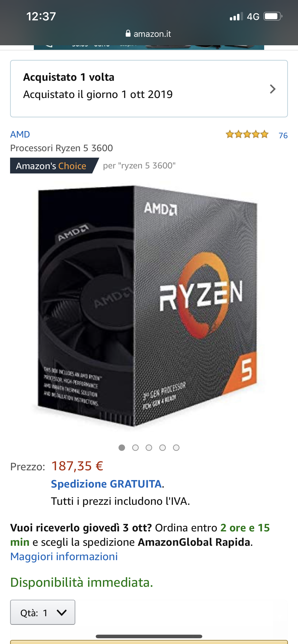Select the fourth image carousel dot
The image size is (298, 644).
coord(162,448)
